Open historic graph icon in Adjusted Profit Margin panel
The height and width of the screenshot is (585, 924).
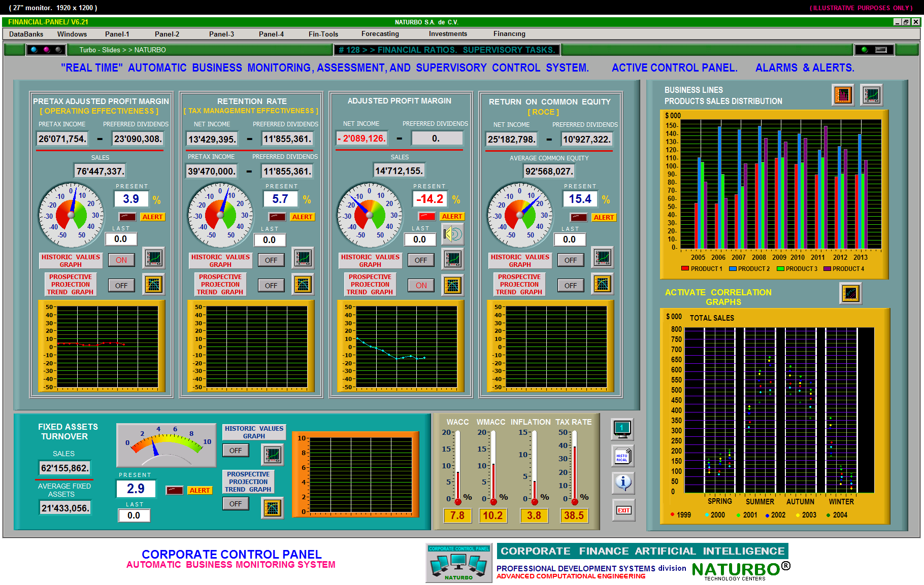(x=453, y=259)
